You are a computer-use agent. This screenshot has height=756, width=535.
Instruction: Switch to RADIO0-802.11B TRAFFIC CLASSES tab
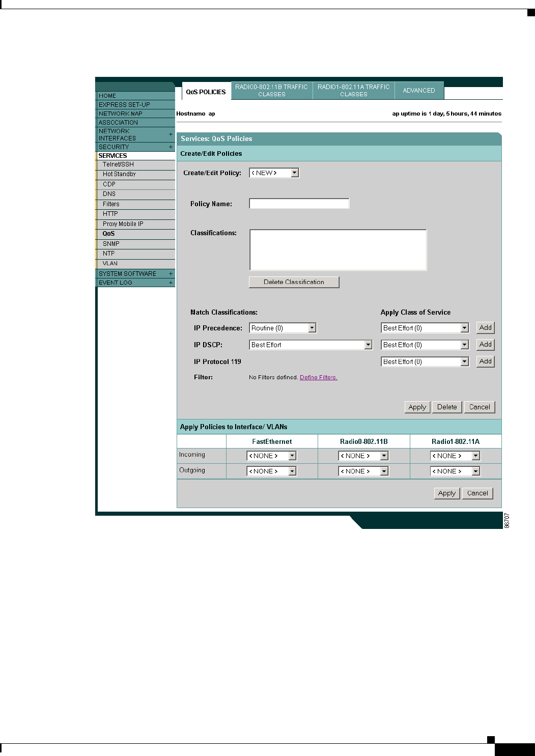tap(271, 91)
